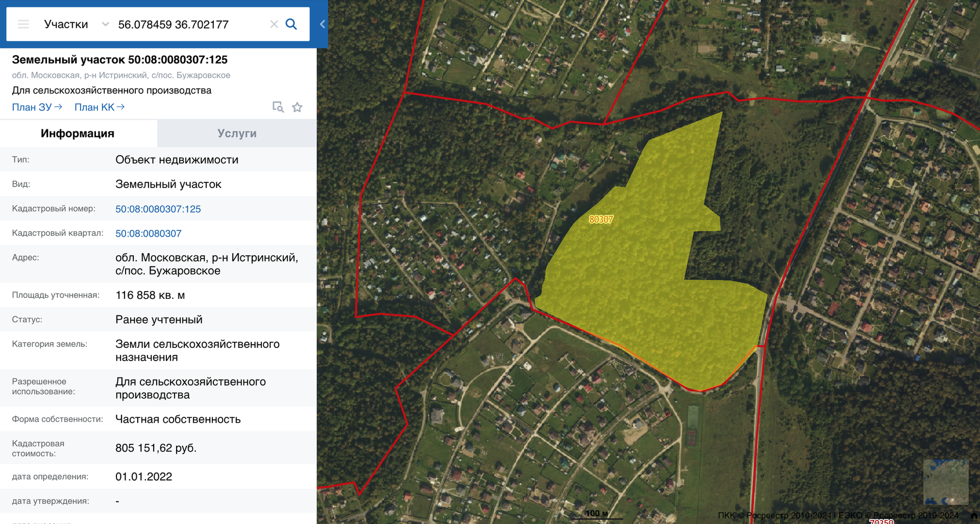Image resolution: width=980 pixels, height=524 pixels.
Task: Select Частная собственность value
Action: (178, 419)
